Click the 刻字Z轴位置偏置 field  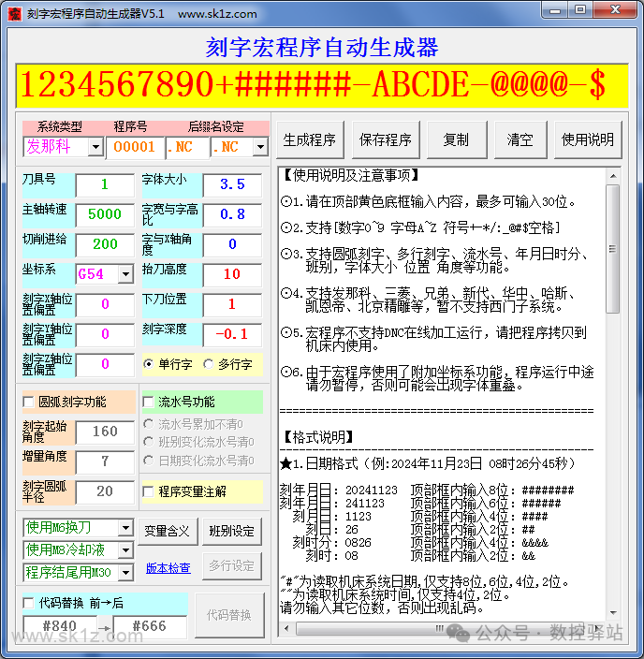pyautogui.click(x=105, y=364)
